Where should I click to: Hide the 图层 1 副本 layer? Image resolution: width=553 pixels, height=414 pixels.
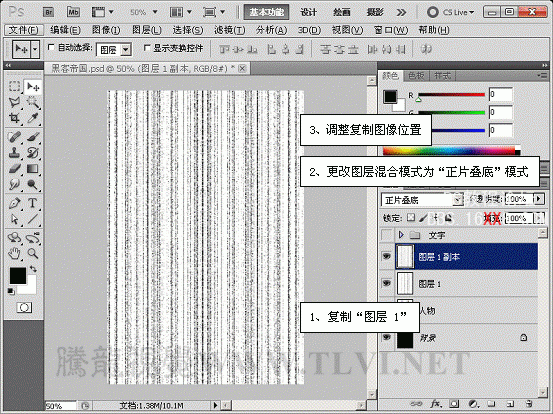click(387, 256)
